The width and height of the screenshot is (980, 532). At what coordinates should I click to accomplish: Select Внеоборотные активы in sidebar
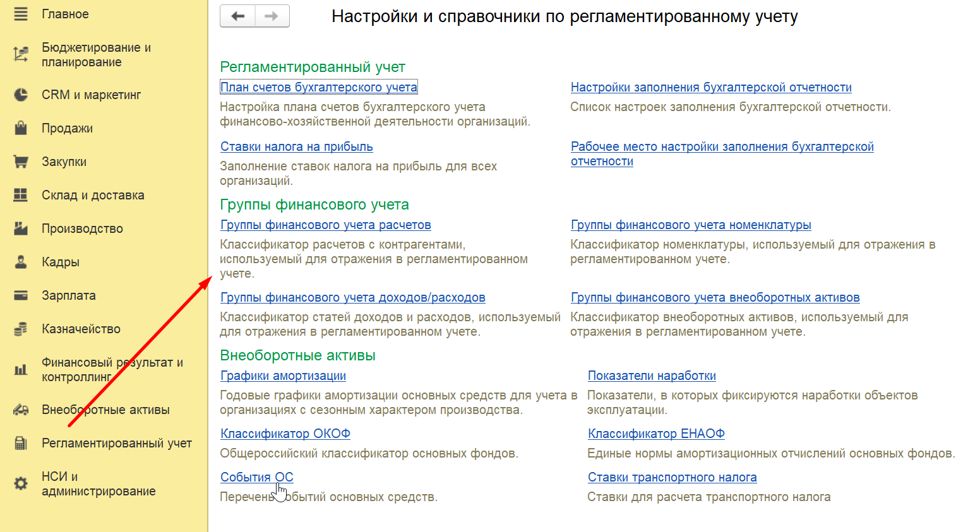coord(105,410)
